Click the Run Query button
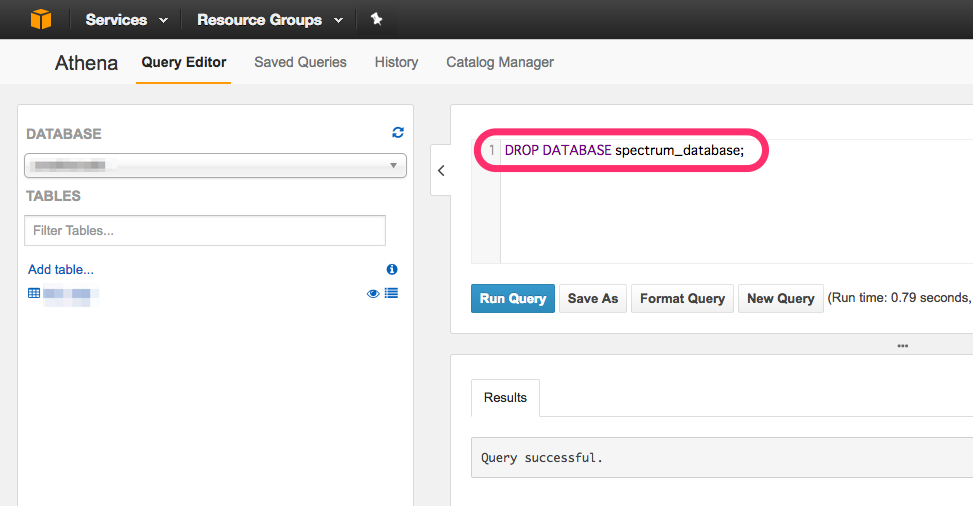The width and height of the screenshot is (973, 506). [513, 299]
